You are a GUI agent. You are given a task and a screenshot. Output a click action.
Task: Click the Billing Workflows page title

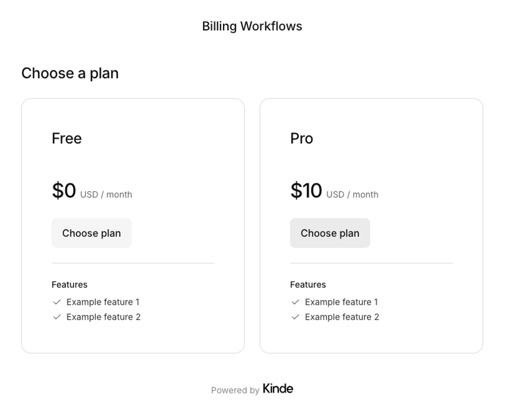[252, 26]
